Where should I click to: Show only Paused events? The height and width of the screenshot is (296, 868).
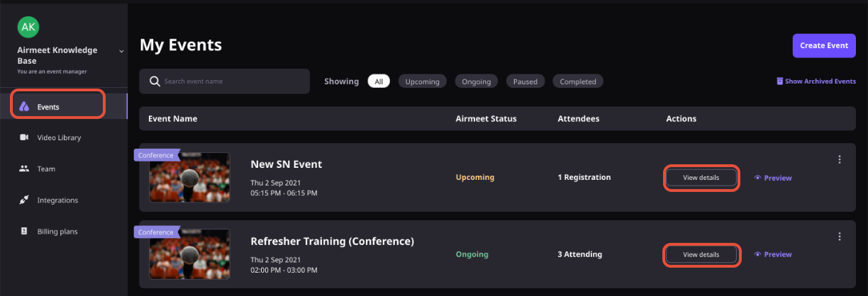point(525,81)
